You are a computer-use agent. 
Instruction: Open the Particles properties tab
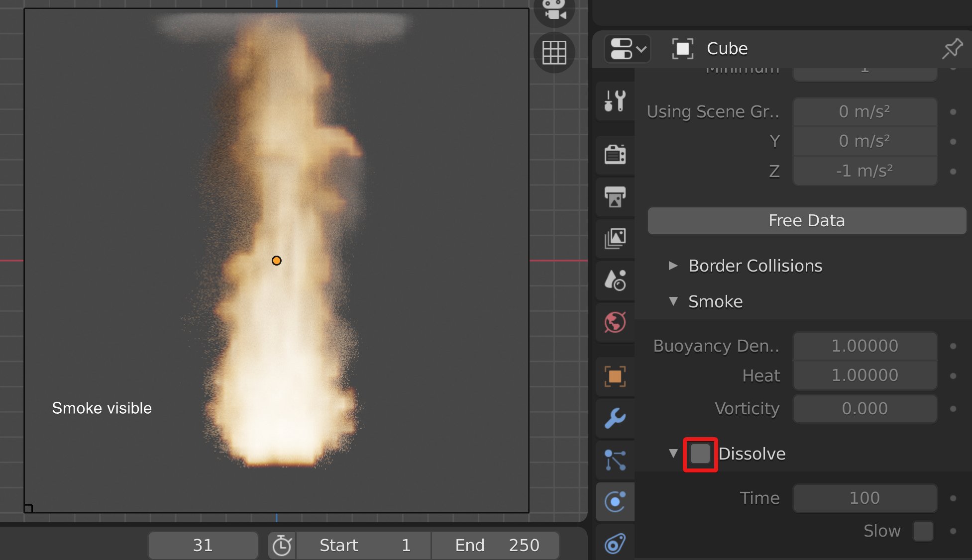point(615,460)
